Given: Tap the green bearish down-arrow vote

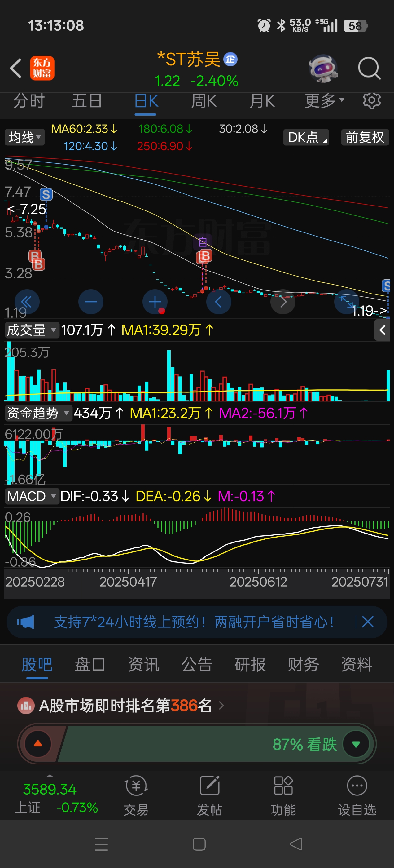Looking at the screenshot, I should [x=356, y=744].
